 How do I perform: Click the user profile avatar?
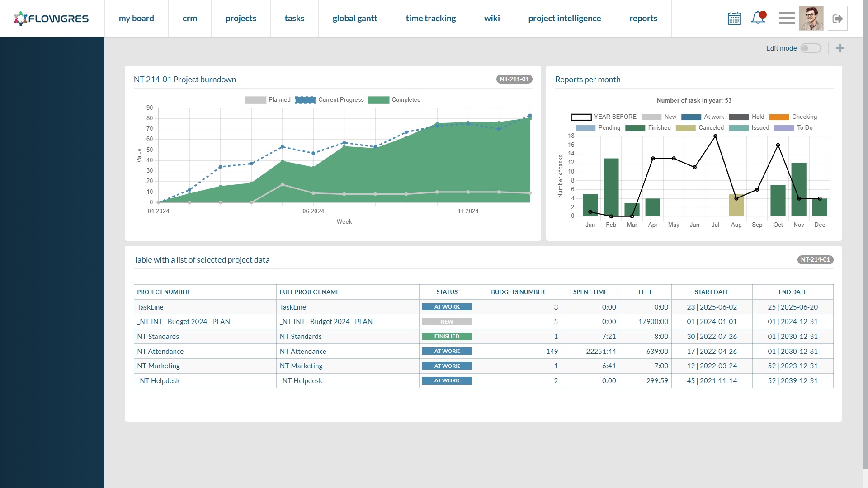tap(811, 19)
